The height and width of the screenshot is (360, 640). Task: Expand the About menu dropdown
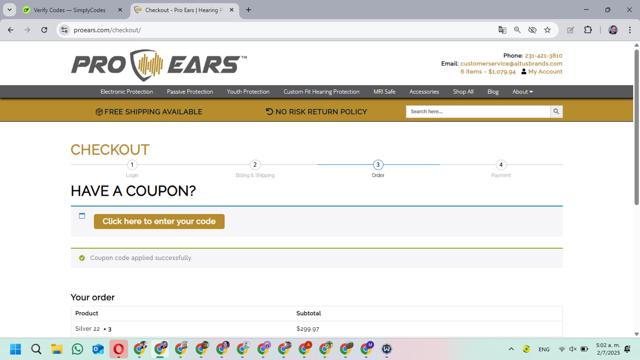522,92
